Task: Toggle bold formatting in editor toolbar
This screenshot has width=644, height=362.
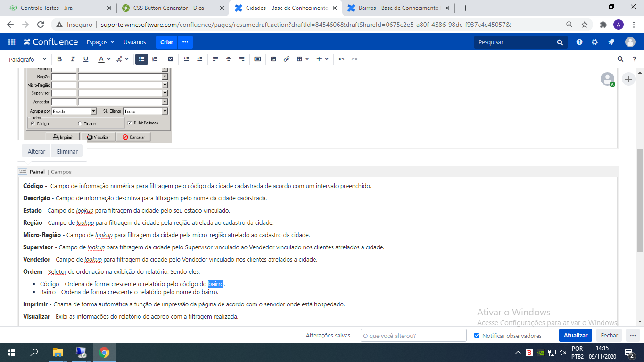Action: pos(59,59)
